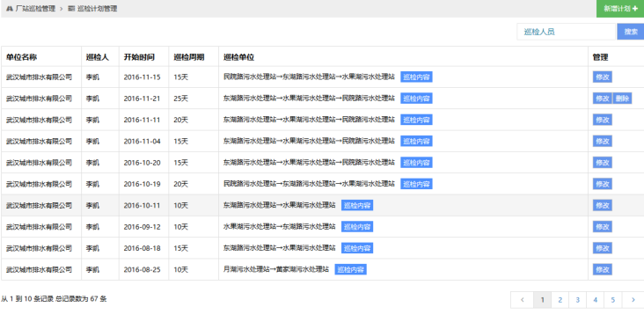Viewport: 644px width, 322px height.
Task: Go to next page using right chevron
Action: pos(633,300)
